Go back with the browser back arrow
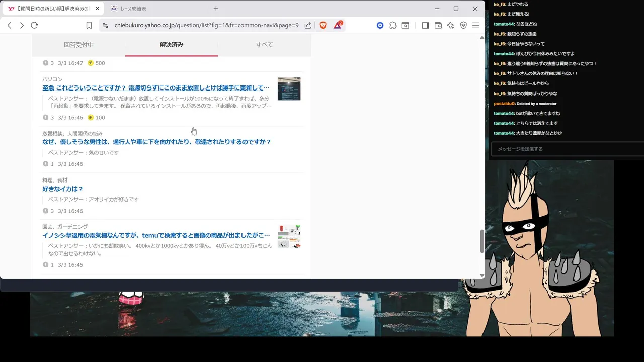Screen dimensions: 644x362 (x=9, y=25)
